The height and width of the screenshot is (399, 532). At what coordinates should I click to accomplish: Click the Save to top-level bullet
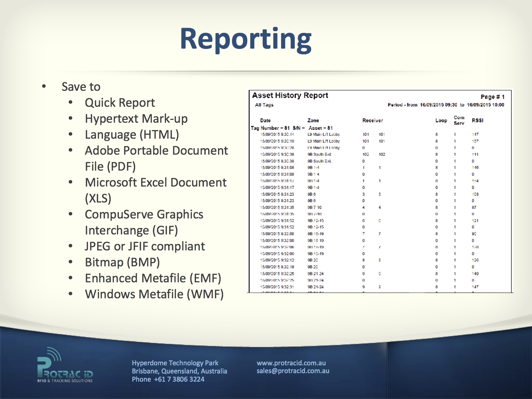[x=81, y=87]
